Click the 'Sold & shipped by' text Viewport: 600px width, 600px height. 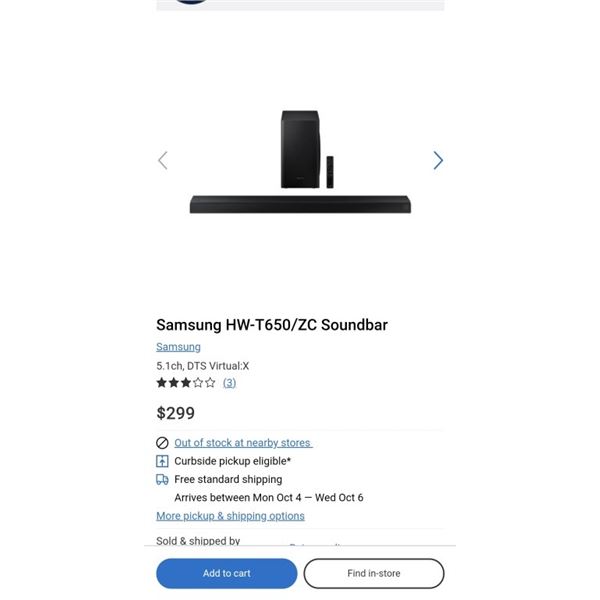pyautogui.click(x=198, y=541)
